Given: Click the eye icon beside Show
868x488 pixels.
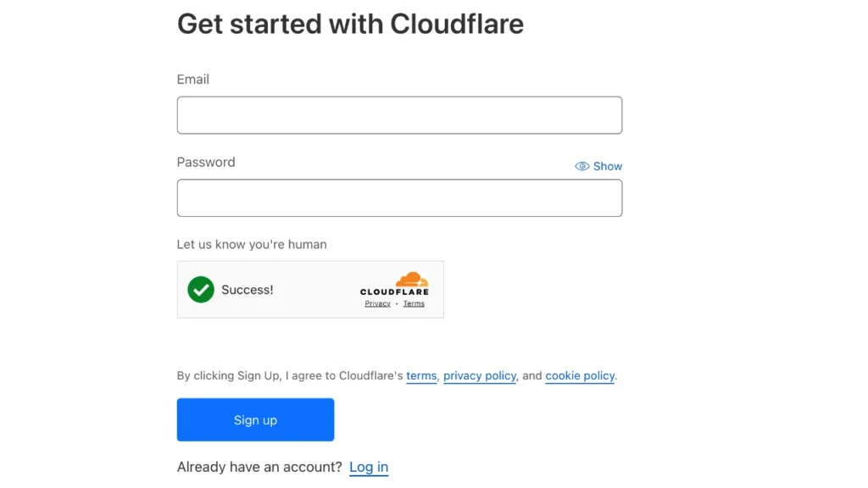Looking at the screenshot, I should coord(581,166).
